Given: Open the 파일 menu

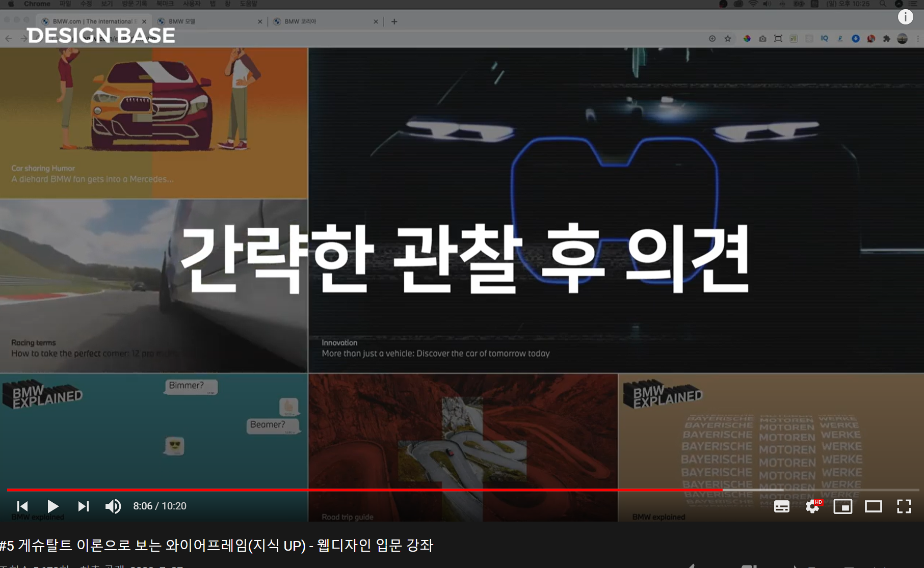Looking at the screenshot, I should click(65, 4).
